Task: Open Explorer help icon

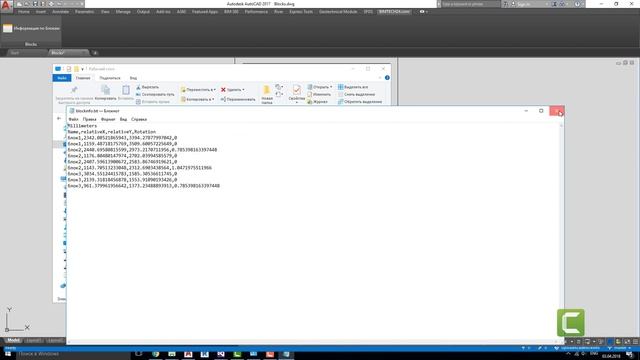Action: click(387, 78)
